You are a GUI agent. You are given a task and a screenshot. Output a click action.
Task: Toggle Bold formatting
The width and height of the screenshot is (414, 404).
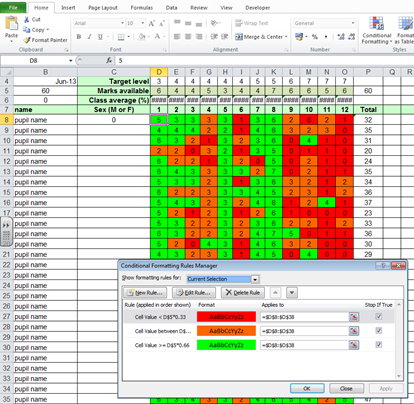(79, 37)
